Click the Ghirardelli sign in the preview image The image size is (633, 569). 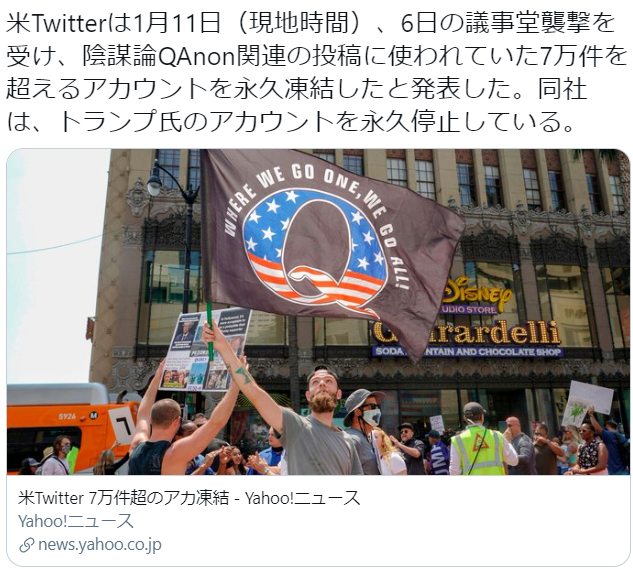(x=467, y=334)
